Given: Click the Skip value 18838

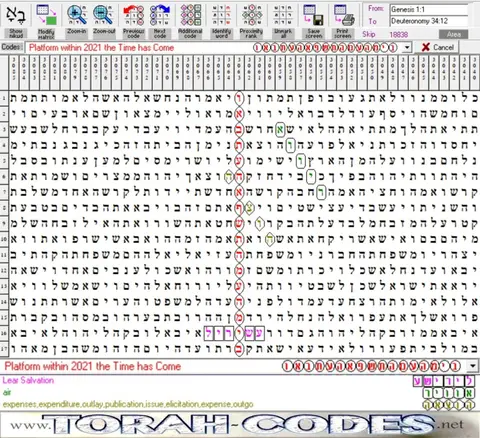Looking at the screenshot, I should 399,34.
